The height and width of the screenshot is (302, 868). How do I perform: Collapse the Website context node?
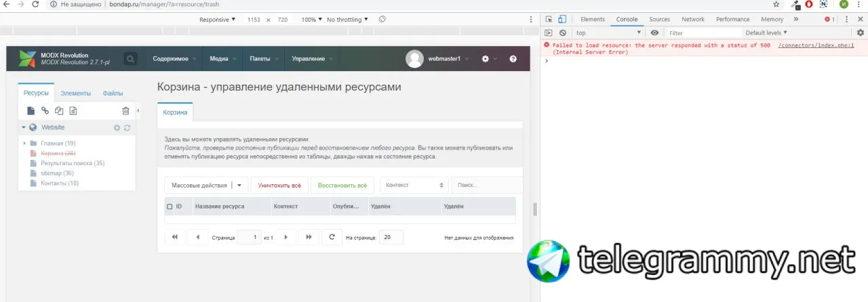coord(24,127)
